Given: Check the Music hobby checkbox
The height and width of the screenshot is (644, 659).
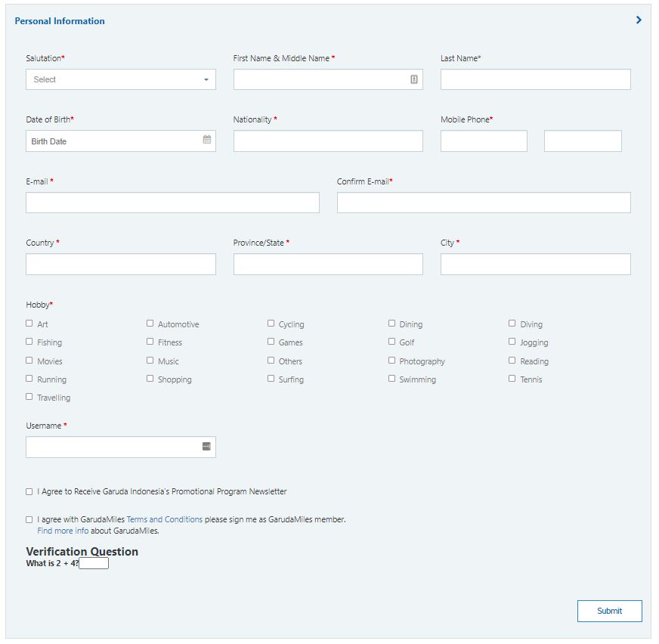Looking at the screenshot, I should click(x=150, y=361).
